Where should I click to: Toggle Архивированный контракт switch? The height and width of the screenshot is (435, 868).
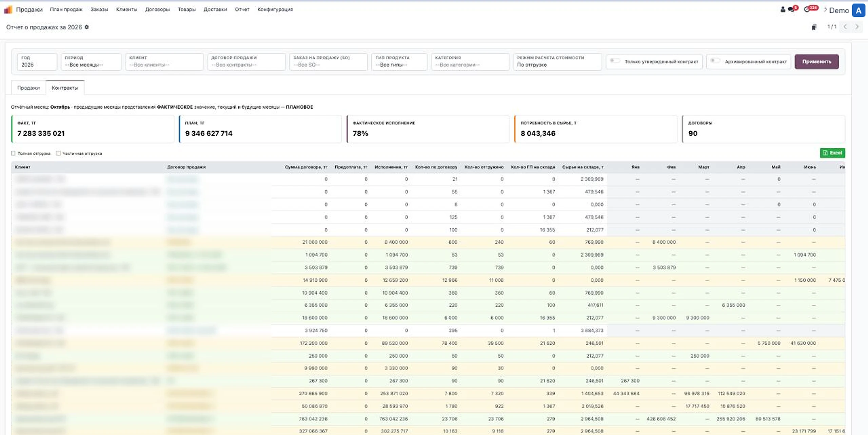coord(715,61)
